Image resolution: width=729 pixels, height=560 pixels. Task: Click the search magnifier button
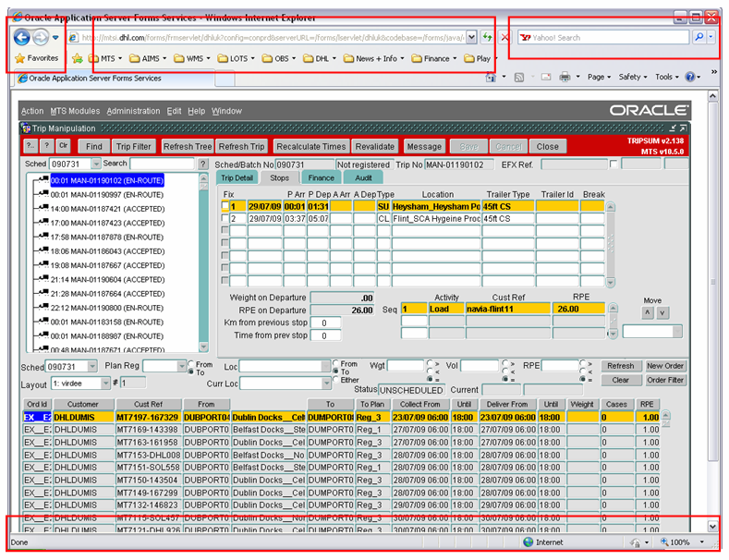click(x=699, y=37)
